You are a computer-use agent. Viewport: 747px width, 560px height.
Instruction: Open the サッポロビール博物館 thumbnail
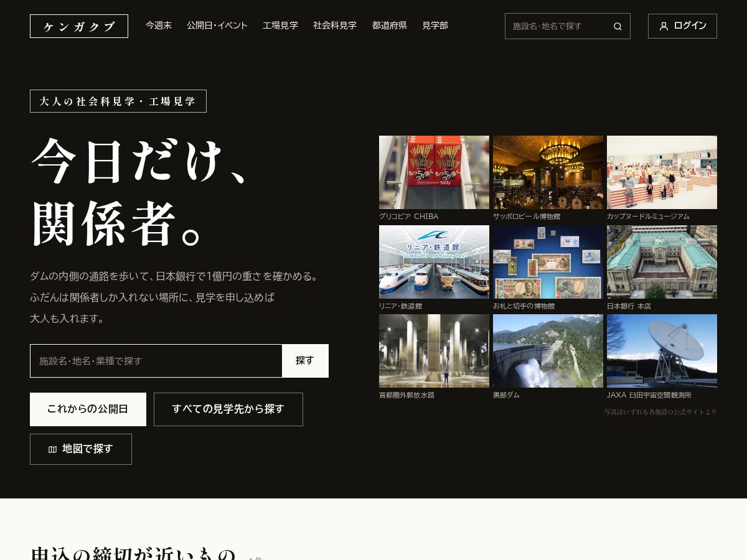pyautogui.click(x=548, y=172)
